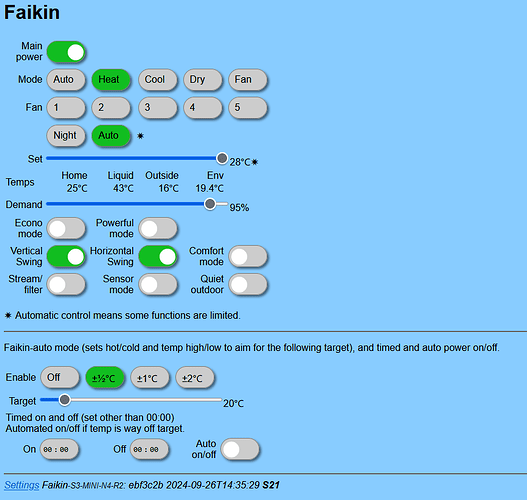Turn off Horizontal Swing
This screenshot has width=527, height=500.
point(158,256)
